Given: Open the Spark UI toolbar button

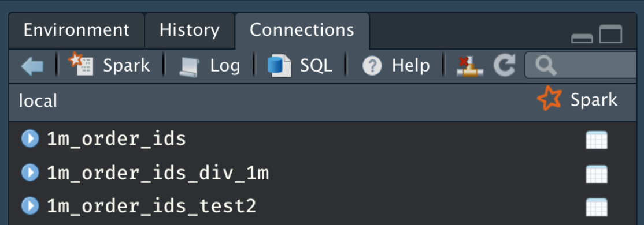Looking at the screenshot, I should (x=109, y=66).
